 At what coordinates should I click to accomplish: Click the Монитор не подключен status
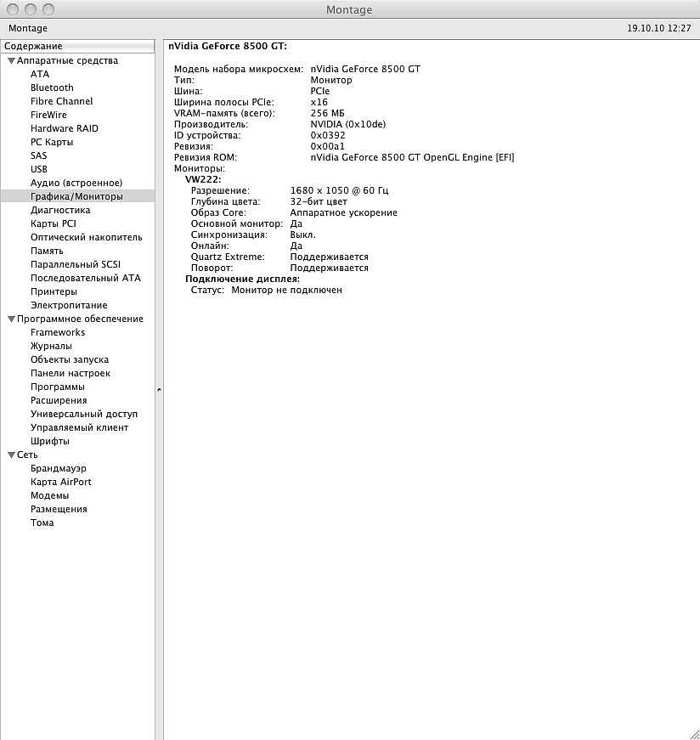286,291
